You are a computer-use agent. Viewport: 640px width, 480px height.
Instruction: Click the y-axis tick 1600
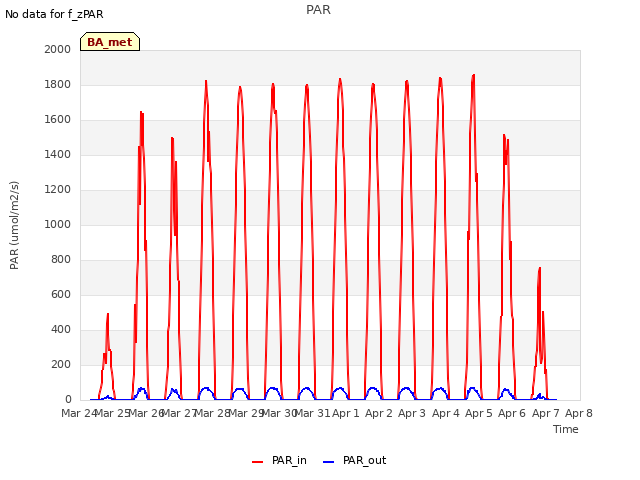[58, 120]
